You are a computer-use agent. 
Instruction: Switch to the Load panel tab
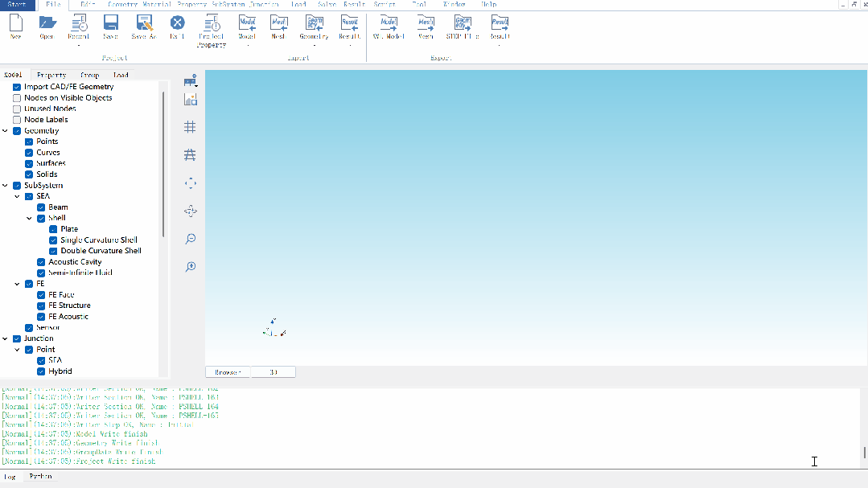(x=121, y=75)
